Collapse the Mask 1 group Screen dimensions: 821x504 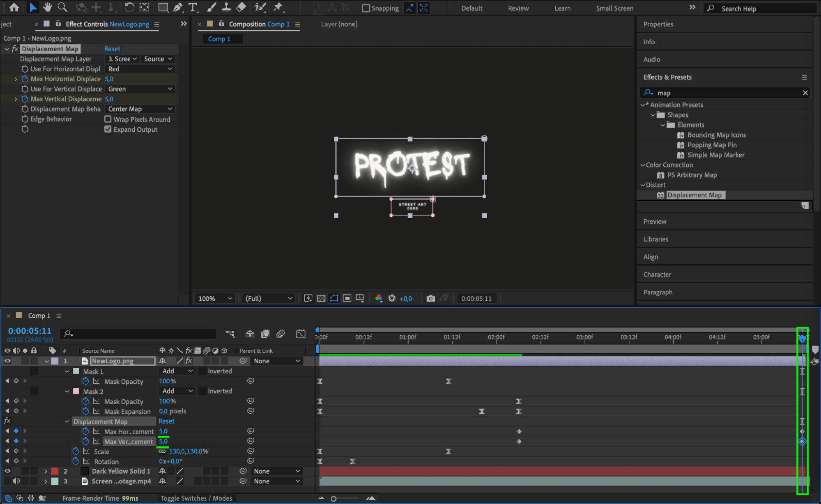pyautogui.click(x=67, y=371)
